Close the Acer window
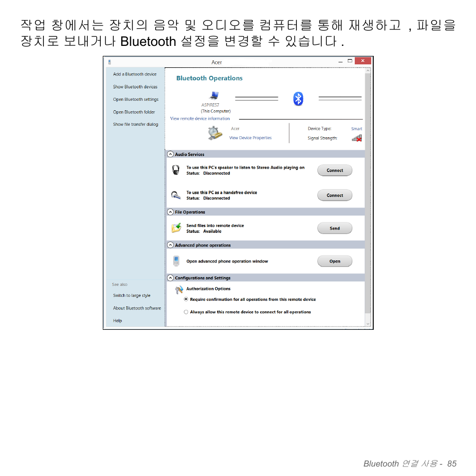Viewport: 476px width, 476px height. (363, 61)
